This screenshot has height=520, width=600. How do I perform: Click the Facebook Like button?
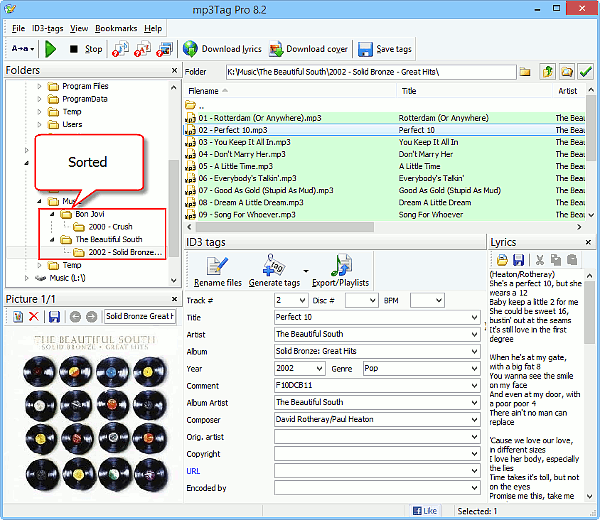pyautogui.click(x=425, y=511)
